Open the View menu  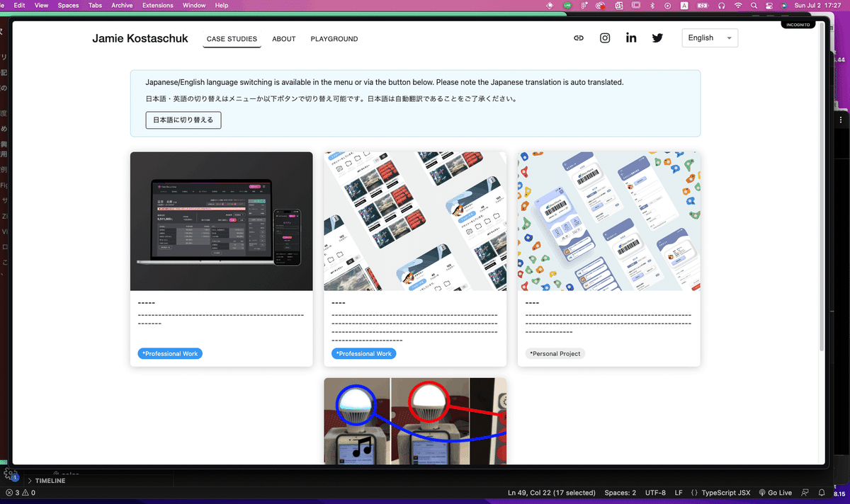click(41, 5)
